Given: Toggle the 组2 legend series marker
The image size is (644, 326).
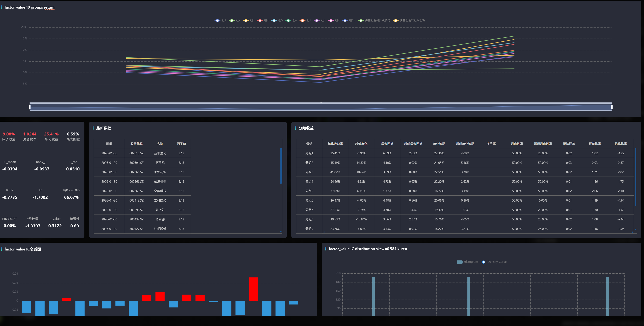Looking at the screenshot, I should tap(231, 20).
